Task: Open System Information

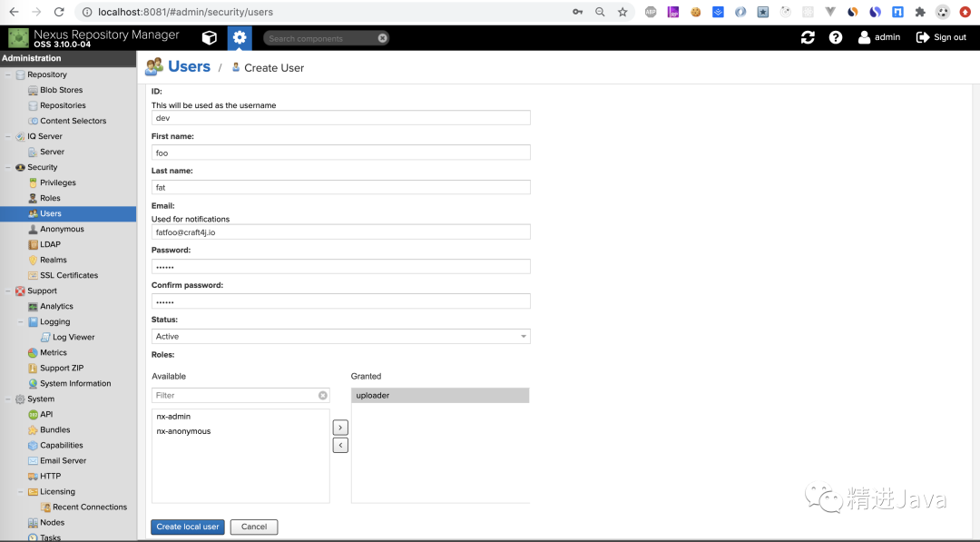Action: tap(75, 383)
